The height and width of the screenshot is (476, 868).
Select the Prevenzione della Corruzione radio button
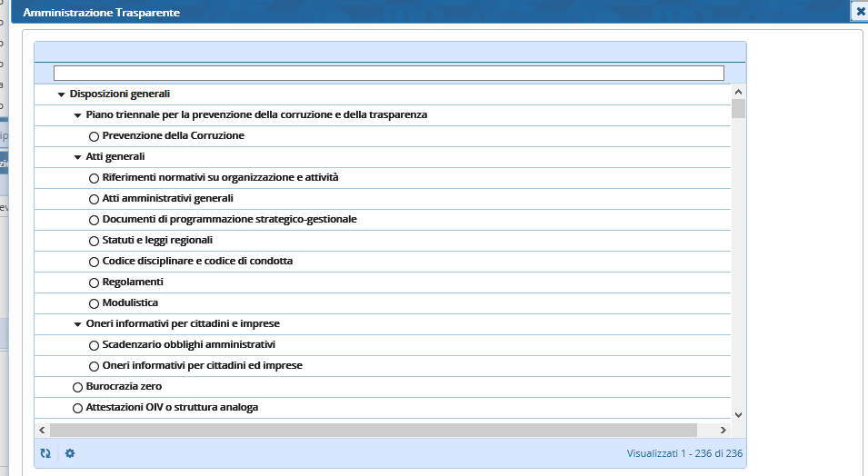click(x=94, y=136)
